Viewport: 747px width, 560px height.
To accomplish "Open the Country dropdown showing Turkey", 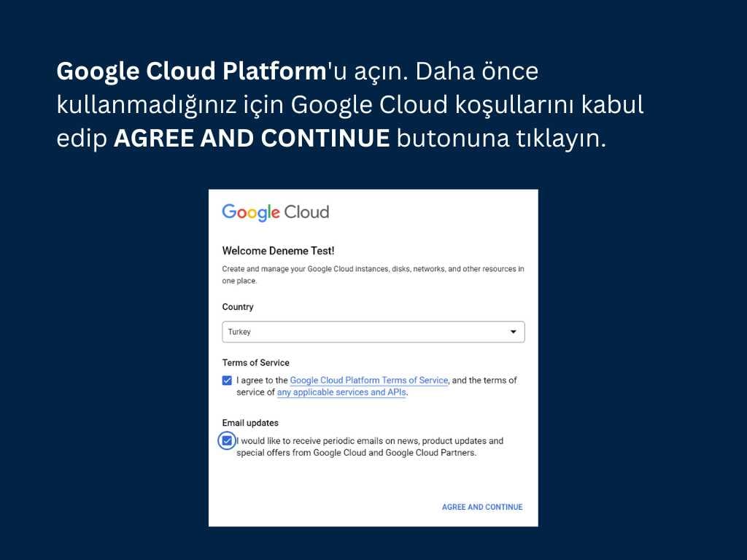I will [373, 332].
